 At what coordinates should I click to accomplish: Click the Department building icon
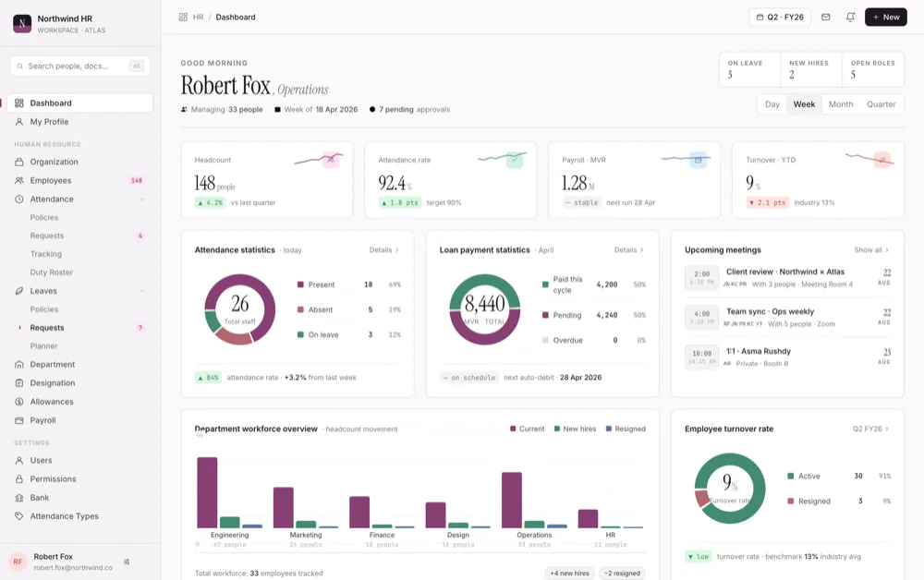click(19, 365)
